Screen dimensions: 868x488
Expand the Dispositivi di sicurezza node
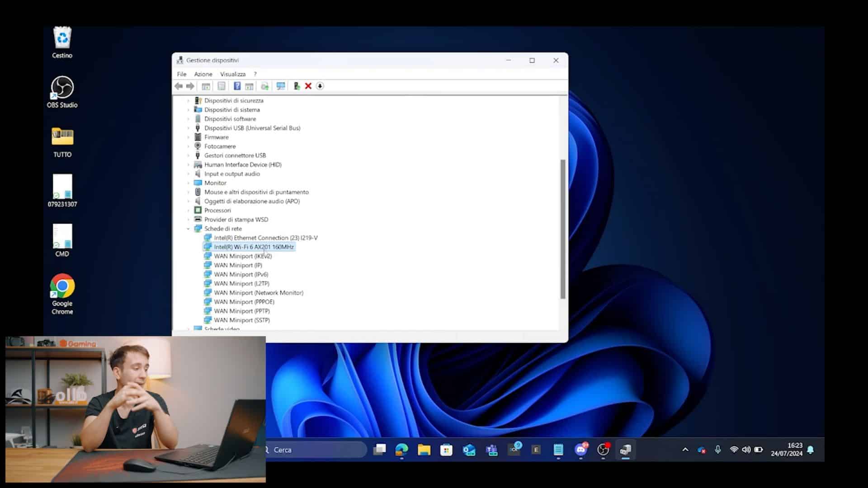pos(189,101)
